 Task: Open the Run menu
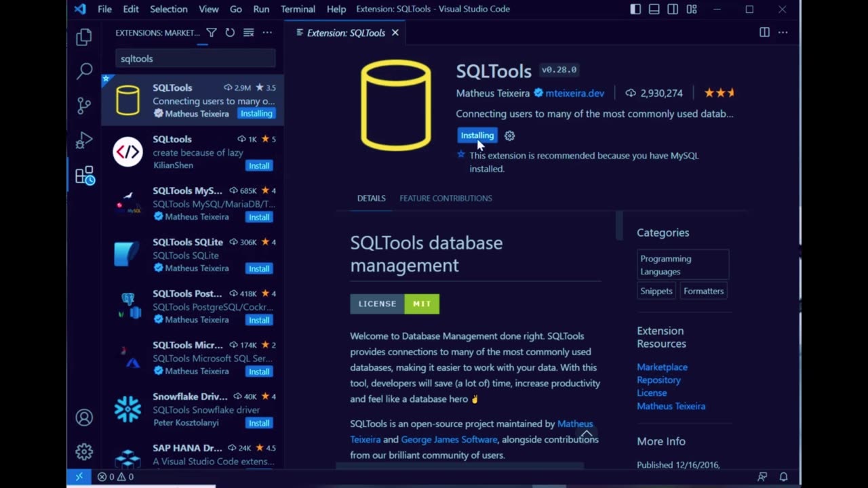(x=261, y=9)
